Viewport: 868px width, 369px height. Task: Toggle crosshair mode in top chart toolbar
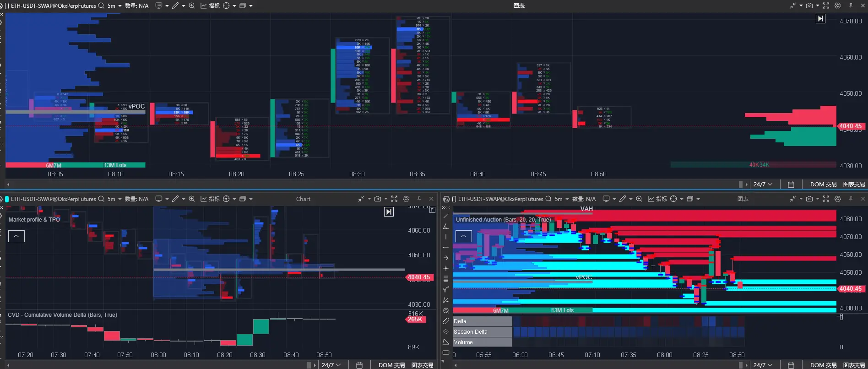[x=226, y=6]
